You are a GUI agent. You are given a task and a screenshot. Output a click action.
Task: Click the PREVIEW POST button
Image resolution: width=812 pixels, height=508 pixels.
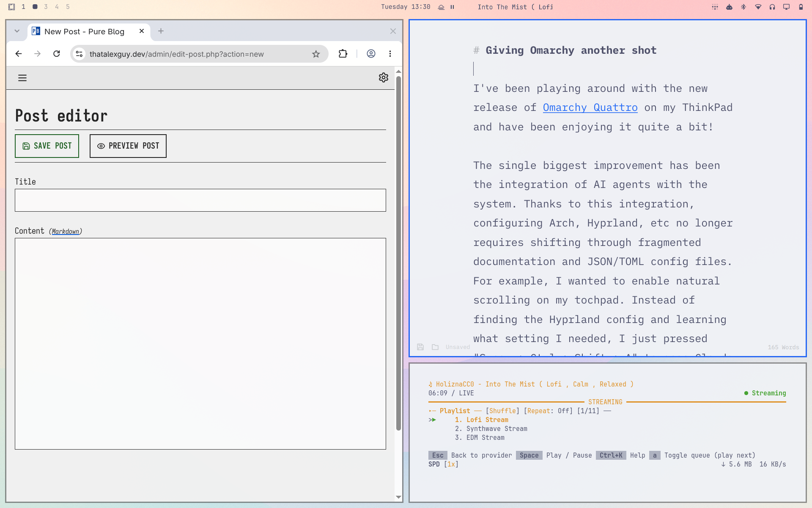coord(128,146)
